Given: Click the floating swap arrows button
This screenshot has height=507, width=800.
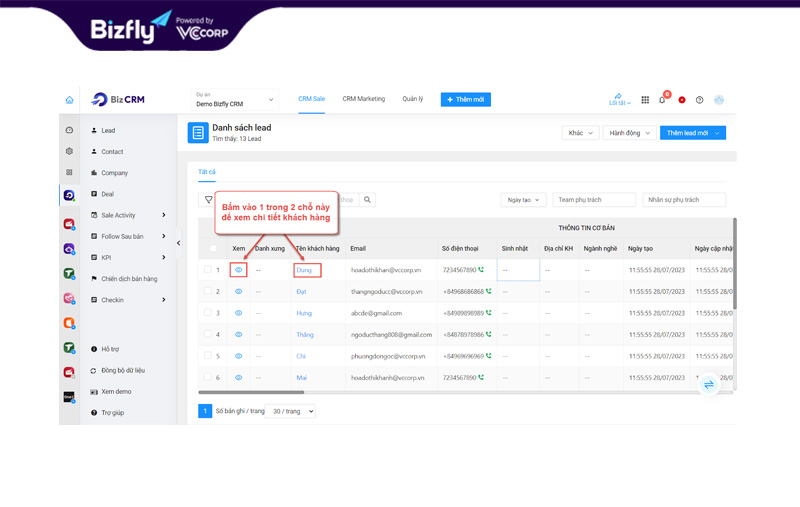Looking at the screenshot, I should [x=709, y=384].
